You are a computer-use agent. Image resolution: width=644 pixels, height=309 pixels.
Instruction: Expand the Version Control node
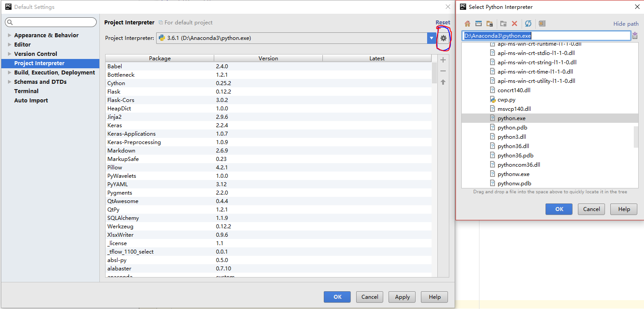pyautogui.click(x=10, y=54)
